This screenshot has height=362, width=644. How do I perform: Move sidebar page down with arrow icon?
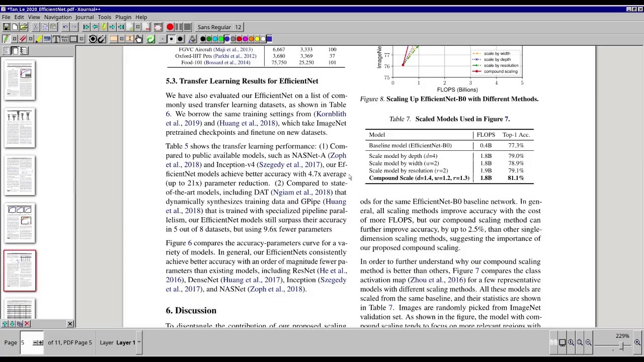pyautogui.click(x=12, y=324)
